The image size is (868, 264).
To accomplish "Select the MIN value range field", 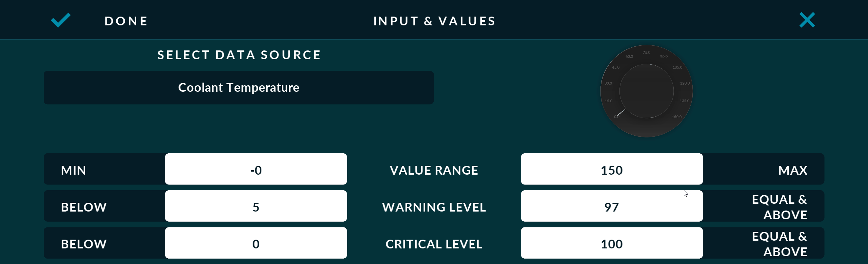I will coord(256,169).
